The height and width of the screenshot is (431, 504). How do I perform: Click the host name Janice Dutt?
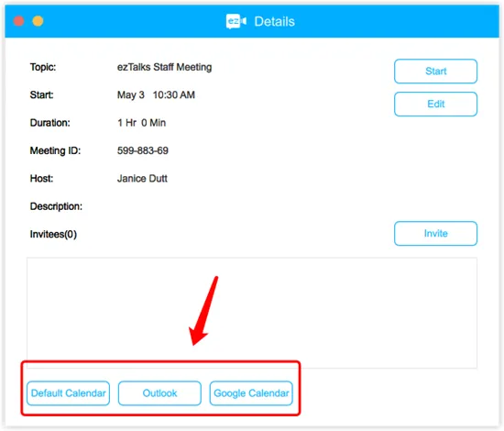click(142, 179)
